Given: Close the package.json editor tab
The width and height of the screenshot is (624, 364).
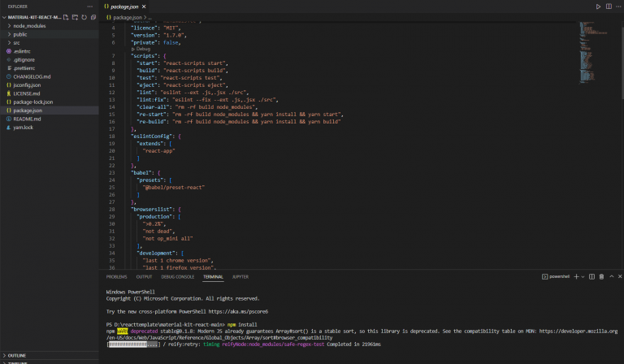Looking at the screenshot, I should [x=144, y=6].
